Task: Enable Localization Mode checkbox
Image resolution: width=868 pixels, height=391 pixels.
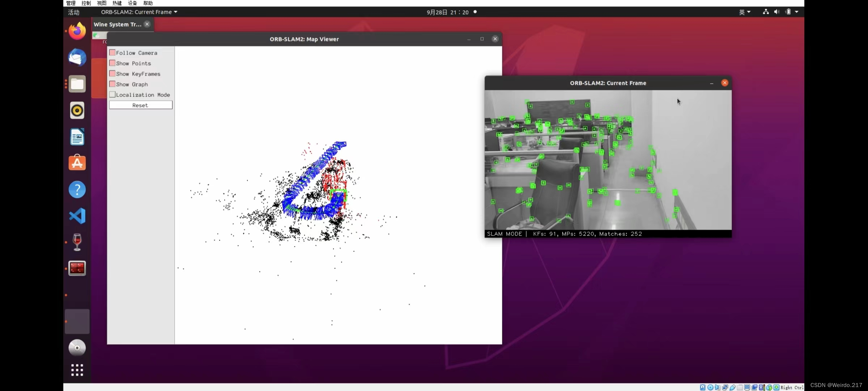Action: pyautogui.click(x=112, y=94)
